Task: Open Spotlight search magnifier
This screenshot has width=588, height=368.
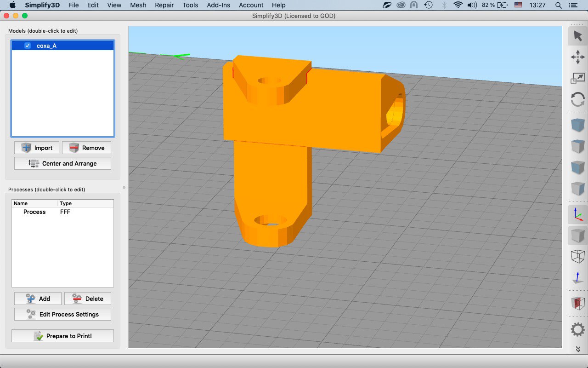Action: click(x=559, y=5)
